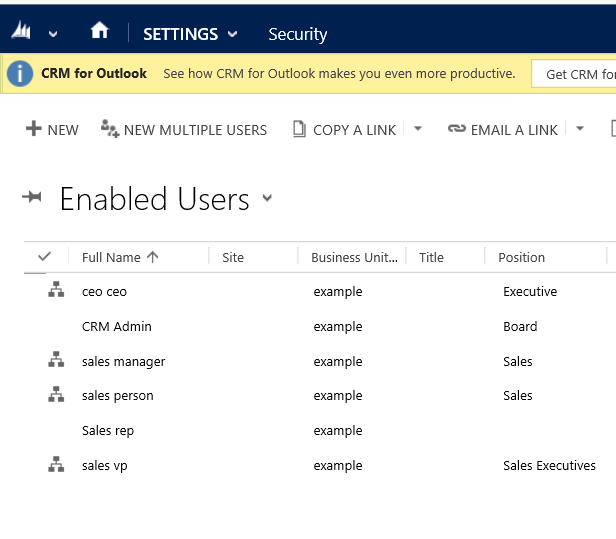Pin this view using the pin icon
This screenshot has height=539, width=616.
(x=32, y=196)
